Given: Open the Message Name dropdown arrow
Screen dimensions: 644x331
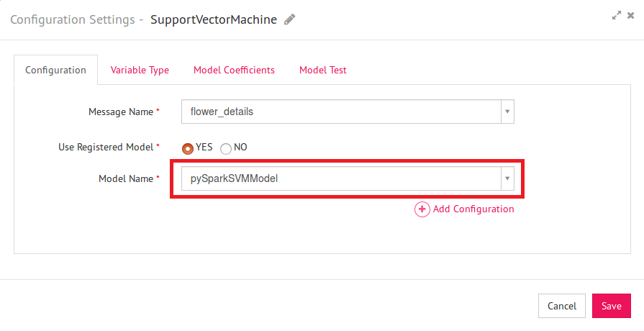Looking at the screenshot, I should point(507,112).
